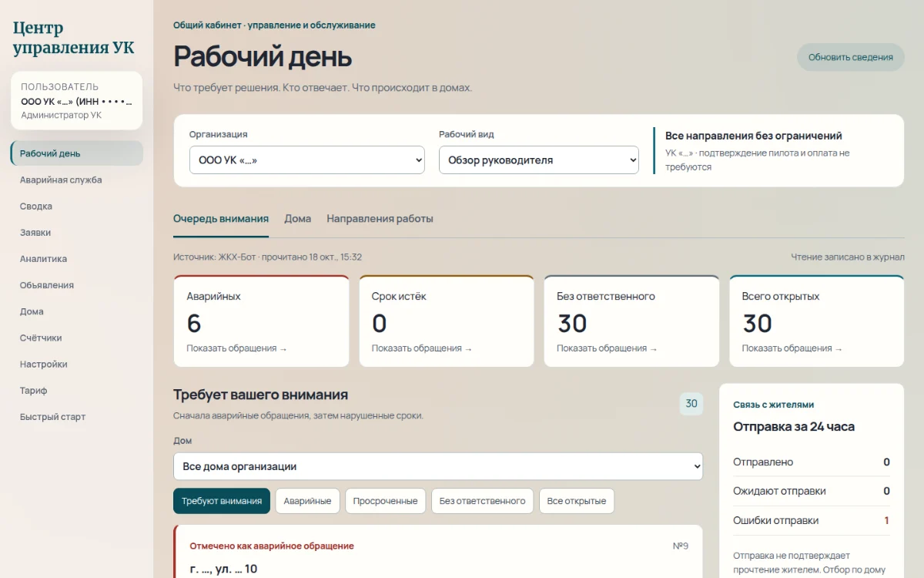The width and height of the screenshot is (924, 578).
Task: Click the Связь с жителями label
Action: coord(773,405)
